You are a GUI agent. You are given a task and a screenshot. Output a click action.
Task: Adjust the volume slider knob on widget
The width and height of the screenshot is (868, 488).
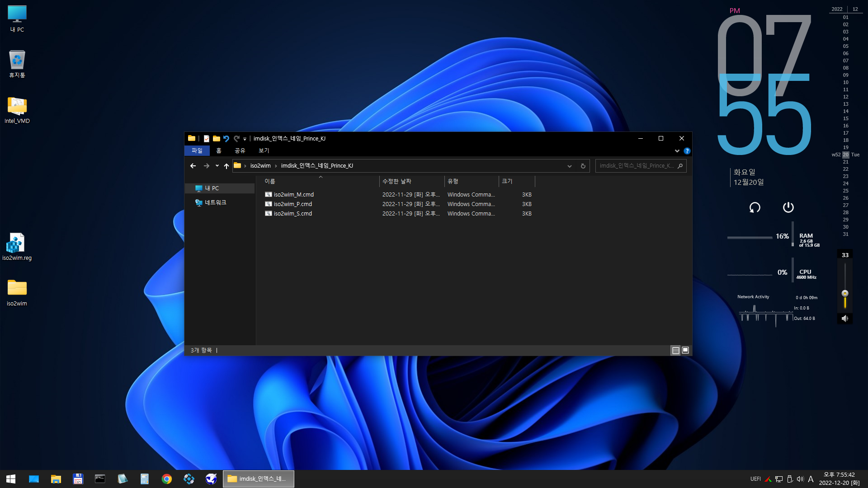[845, 293]
